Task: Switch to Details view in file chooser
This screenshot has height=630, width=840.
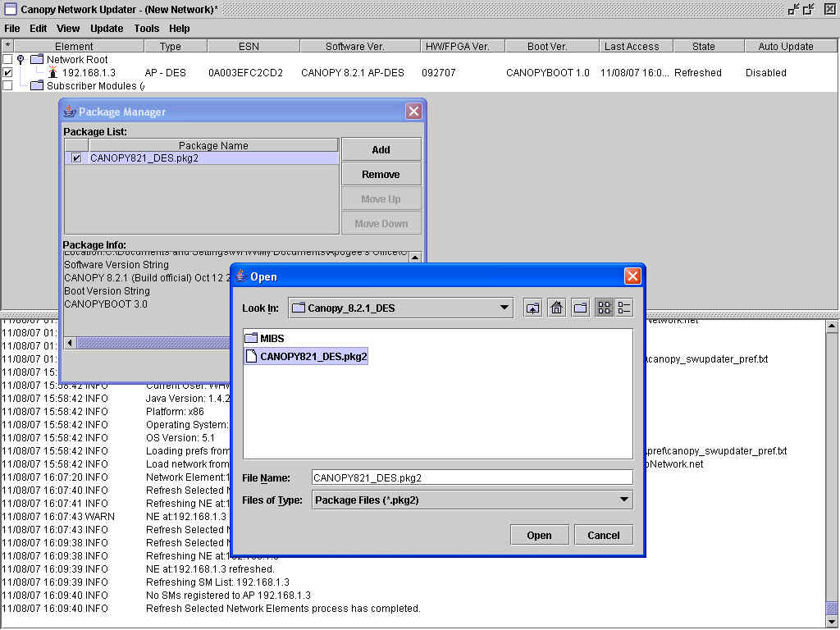Action: (x=624, y=308)
